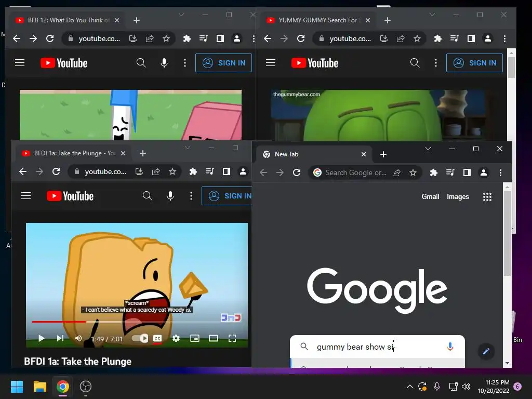Click SIGN IN button in BFB 12 window

coord(223,63)
